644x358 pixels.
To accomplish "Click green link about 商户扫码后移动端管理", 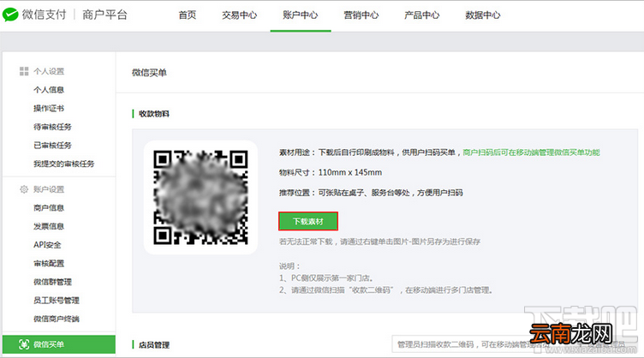I will click(x=531, y=152).
